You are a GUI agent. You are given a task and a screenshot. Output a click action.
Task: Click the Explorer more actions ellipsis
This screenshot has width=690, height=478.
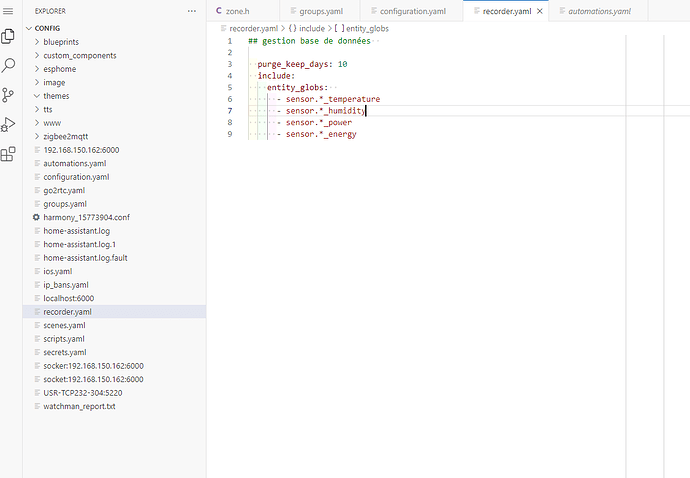point(192,11)
